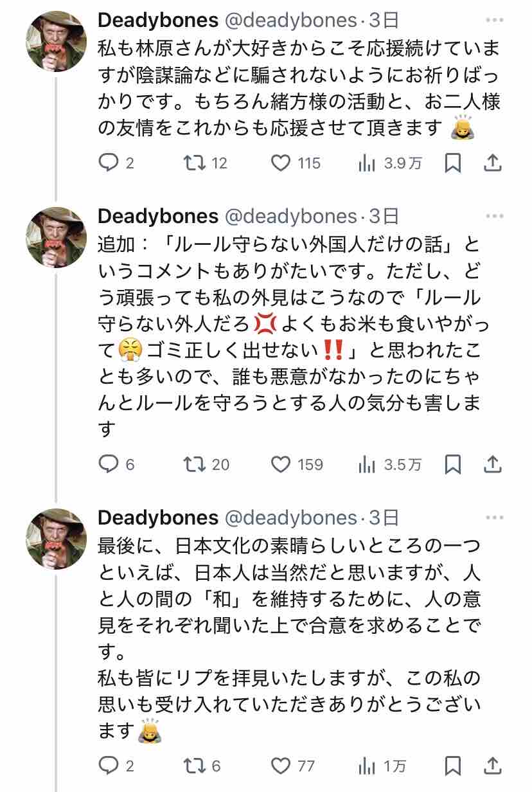Open more options on second tweet
This screenshot has height=792, width=532.
pos(495,216)
